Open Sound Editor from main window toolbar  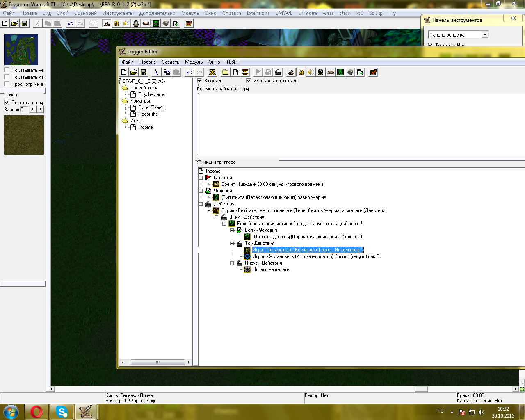pos(126,23)
